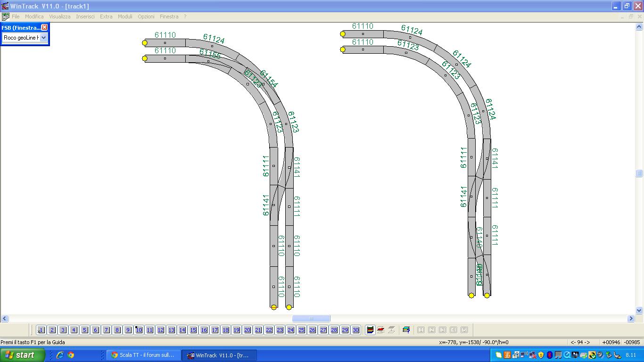Click the +00946 status bar value
The width and height of the screenshot is (644, 362).
(611, 342)
